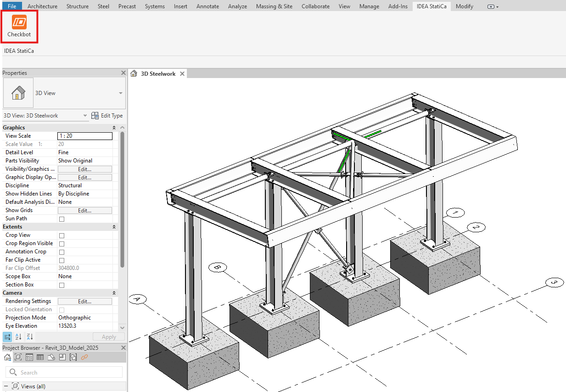
Task: Switch to the Modify ribbon tab
Action: (464, 6)
